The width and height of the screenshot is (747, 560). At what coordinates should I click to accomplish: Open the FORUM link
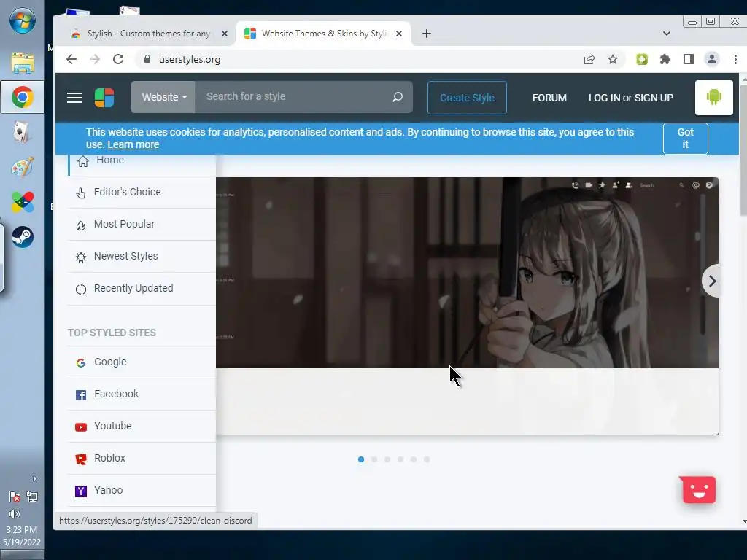click(549, 98)
